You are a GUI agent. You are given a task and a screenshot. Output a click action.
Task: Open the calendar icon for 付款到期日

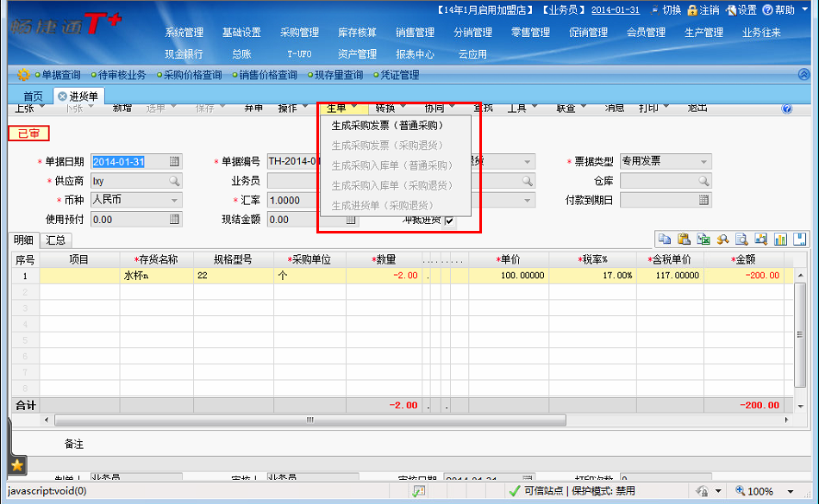point(703,201)
